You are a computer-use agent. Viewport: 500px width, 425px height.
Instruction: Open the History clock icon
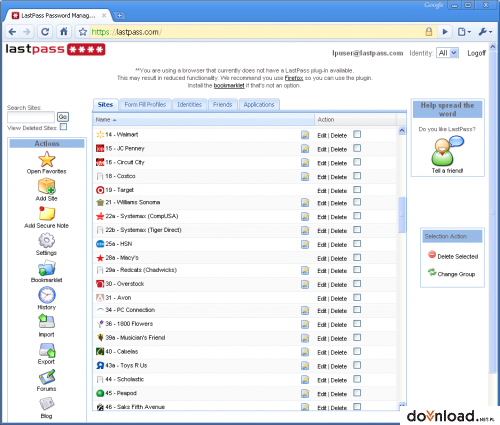(x=47, y=295)
